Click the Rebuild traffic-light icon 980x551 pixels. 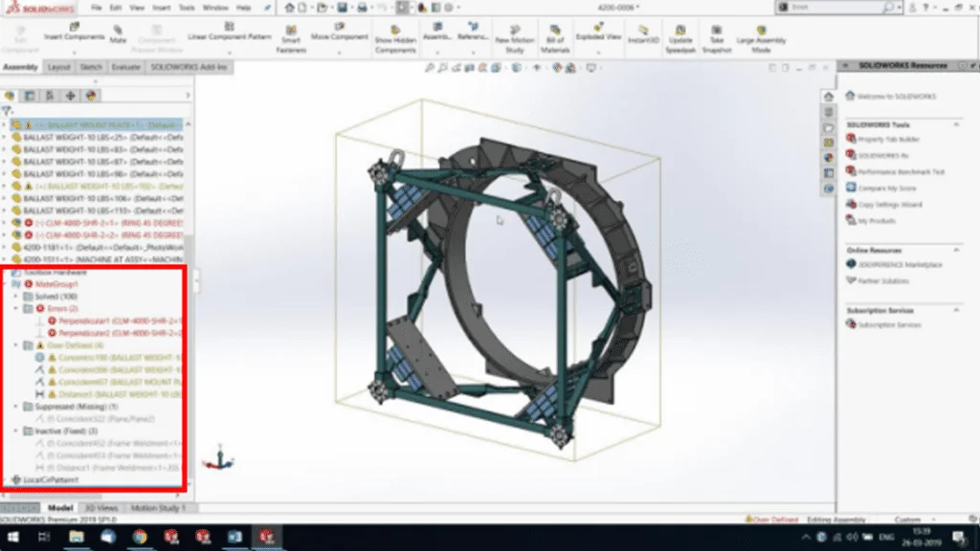pyautogui.click(x=422, y=8)
